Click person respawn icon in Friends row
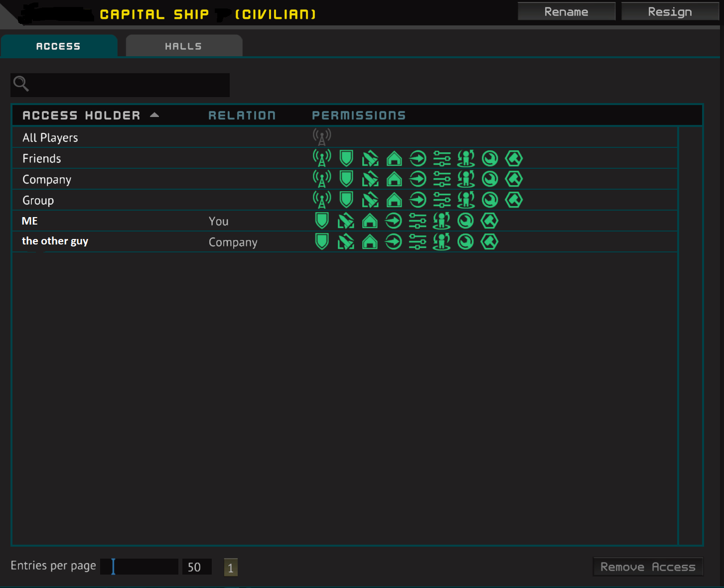724x588 pixels. (x=466, y=159)
